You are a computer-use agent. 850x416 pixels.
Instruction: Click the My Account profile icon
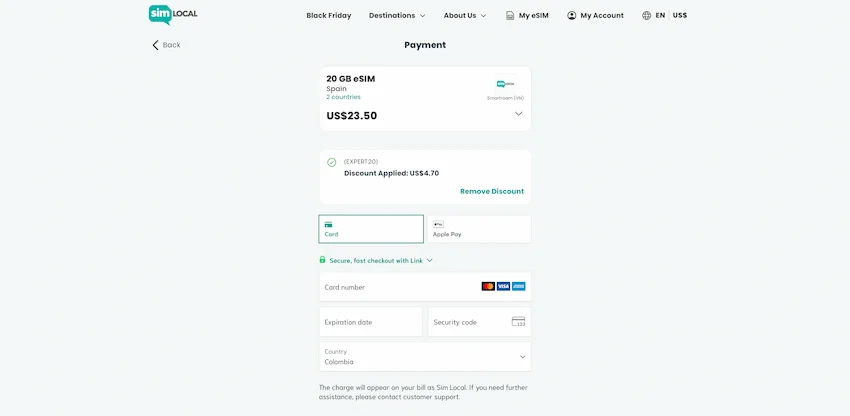pyautogui.click(x=572, y=16)
